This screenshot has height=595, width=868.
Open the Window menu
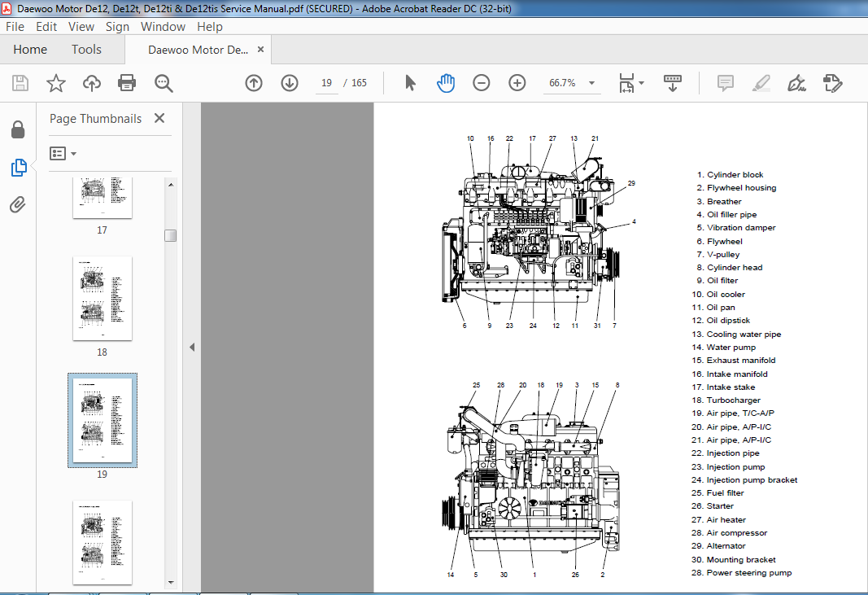163,27
